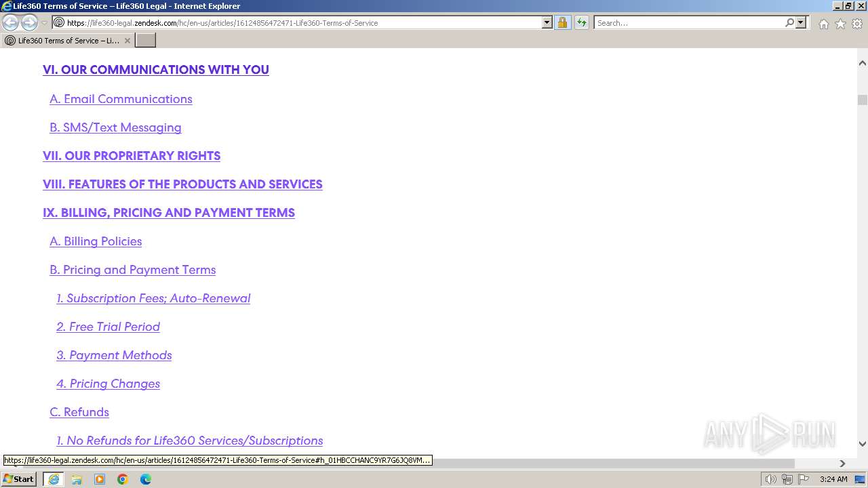Click the security lock icon
The image size is (868, 488).
point(562,22)
